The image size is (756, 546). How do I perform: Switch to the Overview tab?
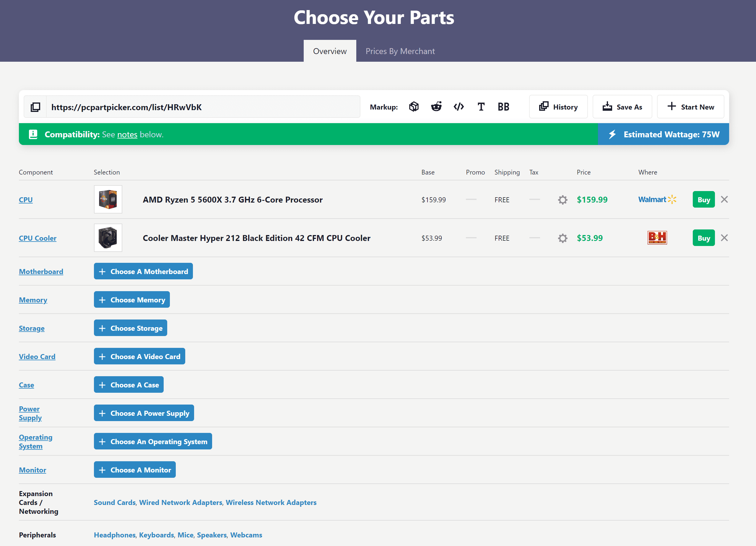pyautogui.click(x=330, y=51)
